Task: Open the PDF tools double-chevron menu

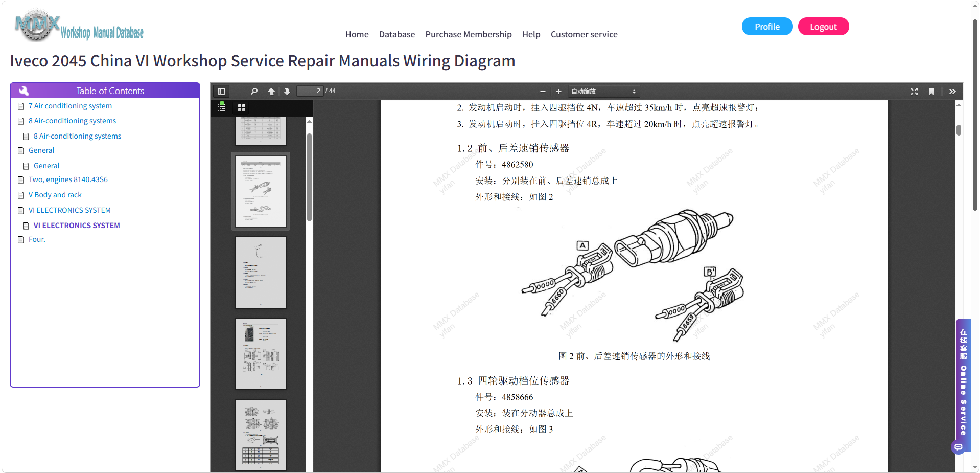Action: (952, 92)
